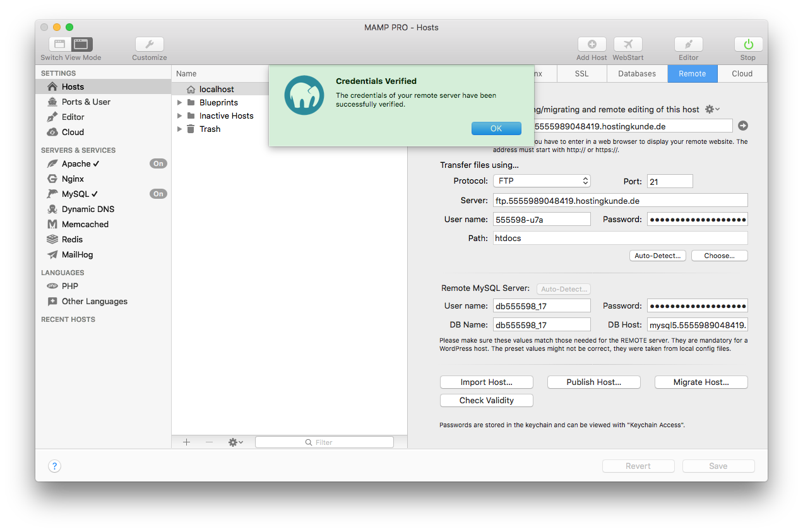Toggle the Apache server On switch

pyautogui.click(x=158, y=163)
